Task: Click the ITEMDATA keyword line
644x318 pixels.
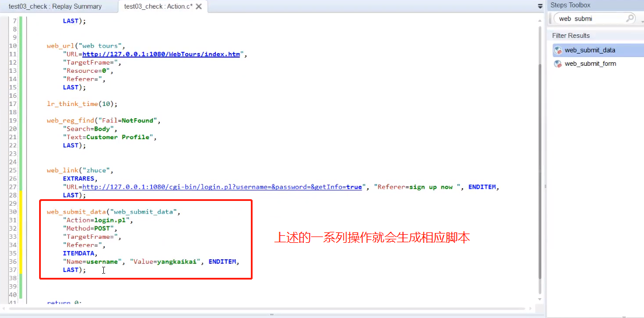Action: tap(80, 253)
